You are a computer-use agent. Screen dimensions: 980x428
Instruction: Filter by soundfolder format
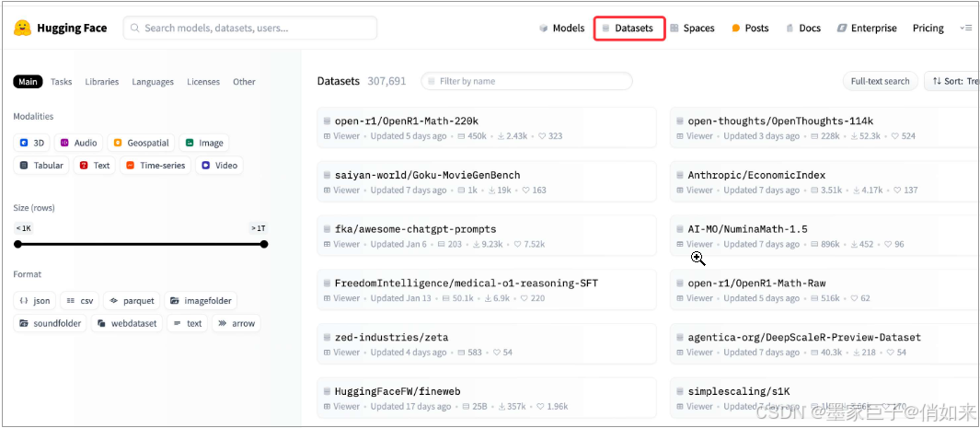[x=51, y=323]
